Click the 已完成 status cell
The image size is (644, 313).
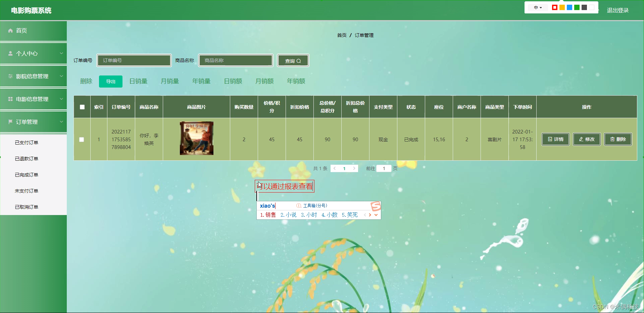tap(411, 139)
